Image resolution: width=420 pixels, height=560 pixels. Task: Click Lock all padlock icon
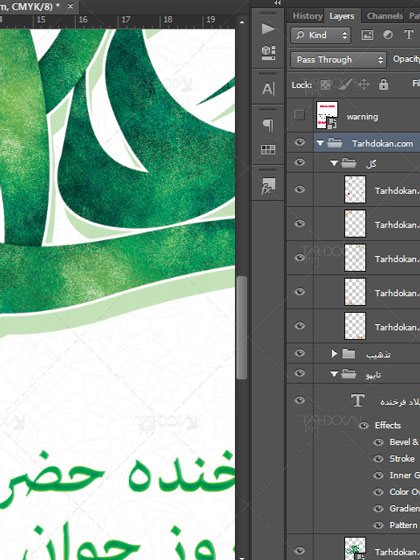pos(384,84)
